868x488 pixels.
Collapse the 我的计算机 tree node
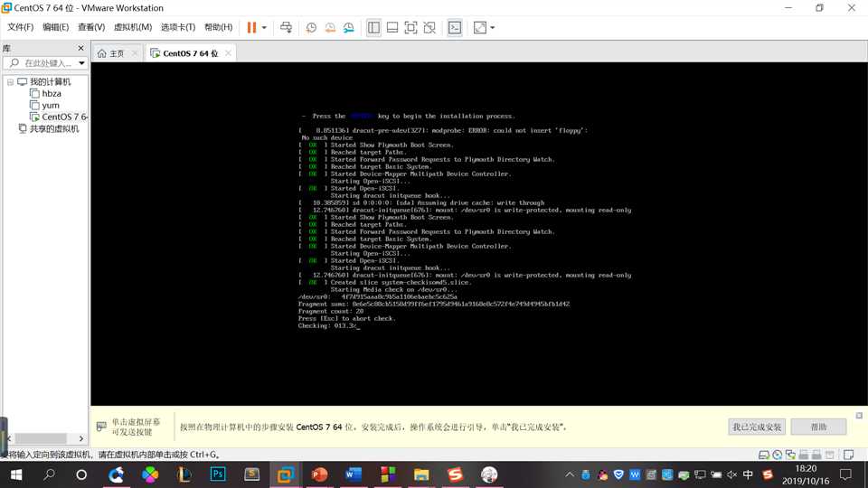pyautogui.click(x=10, y=82)
